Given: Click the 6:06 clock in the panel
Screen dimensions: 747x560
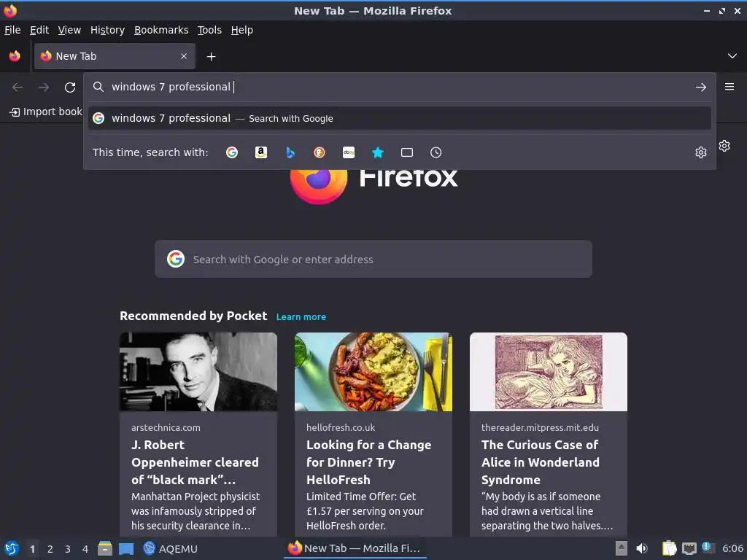Looking at the screenshot, I should pyautogui.click(x=732, y=548).
